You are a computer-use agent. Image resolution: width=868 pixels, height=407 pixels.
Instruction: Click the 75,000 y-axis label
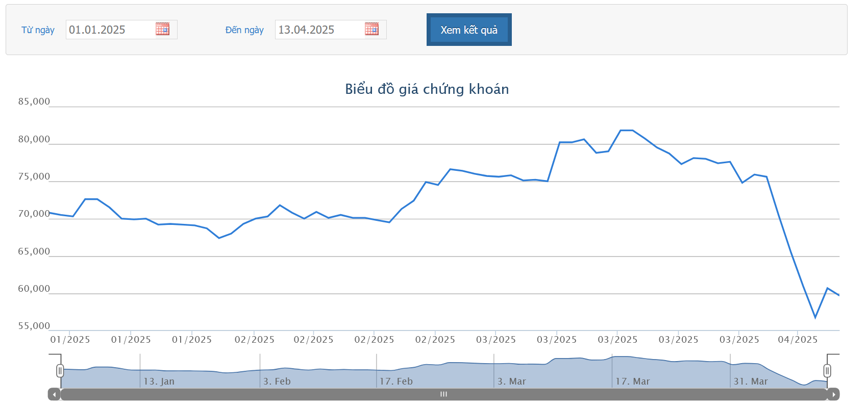(34, 176)
